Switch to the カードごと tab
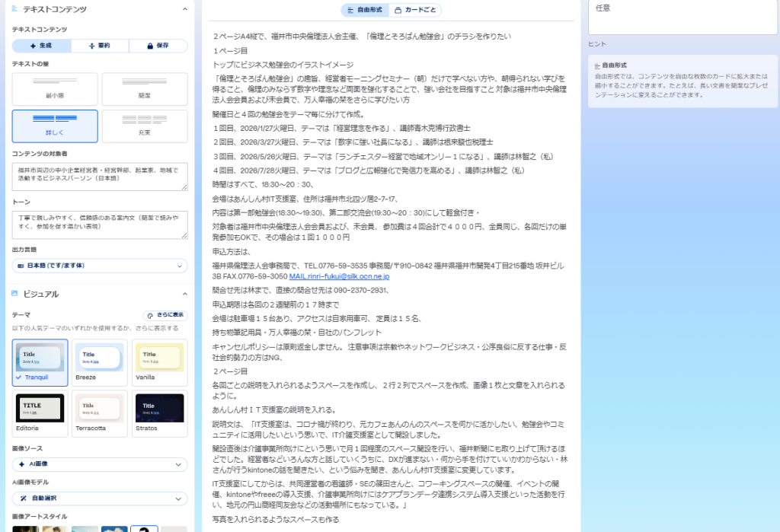This screenshot has height=532, width=780. (415, 10)
